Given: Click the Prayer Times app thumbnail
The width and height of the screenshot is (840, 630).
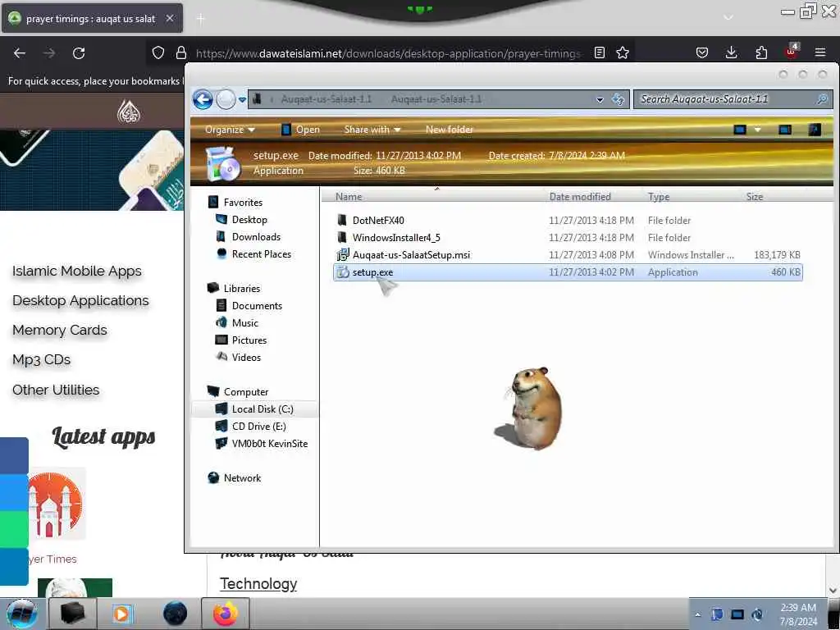Looking at the screenshot, I should [x=57, y=504].
